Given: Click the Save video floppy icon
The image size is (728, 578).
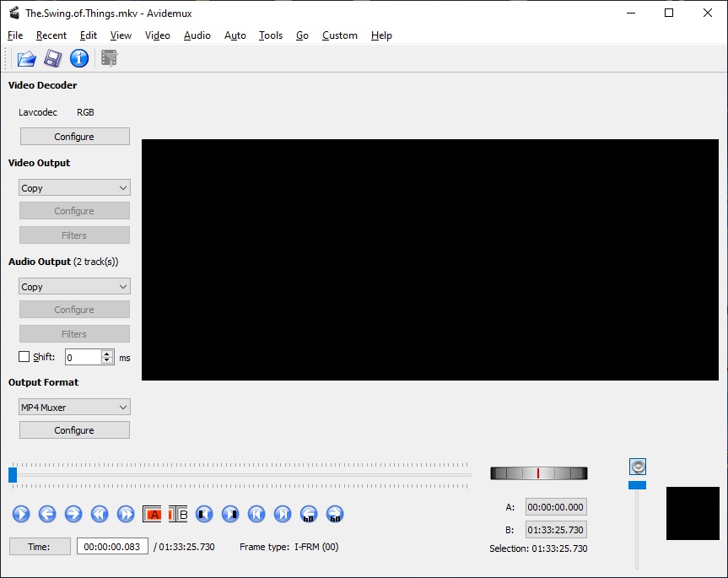Looking at the screenshot, I should pos(53,58).
